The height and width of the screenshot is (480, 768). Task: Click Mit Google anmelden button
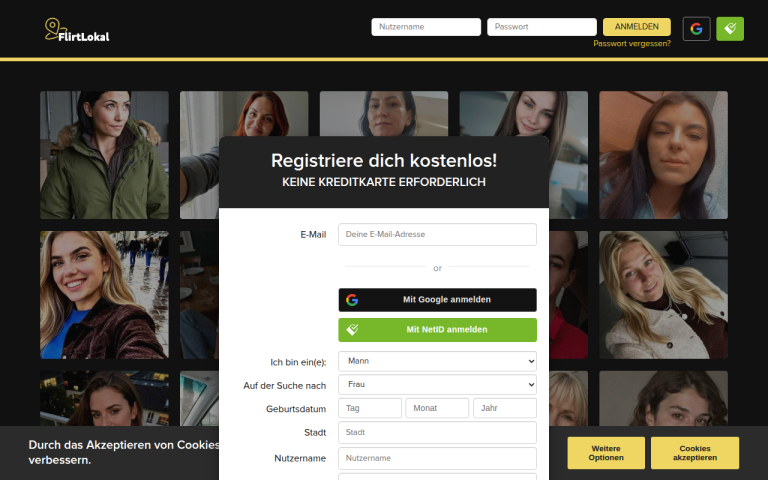point(437,300)
